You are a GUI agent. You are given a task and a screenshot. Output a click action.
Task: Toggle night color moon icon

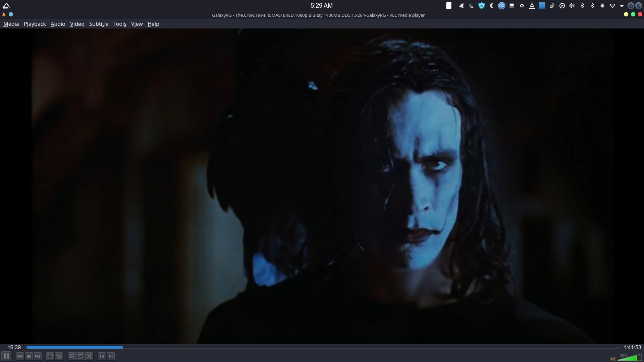point(472,6)
